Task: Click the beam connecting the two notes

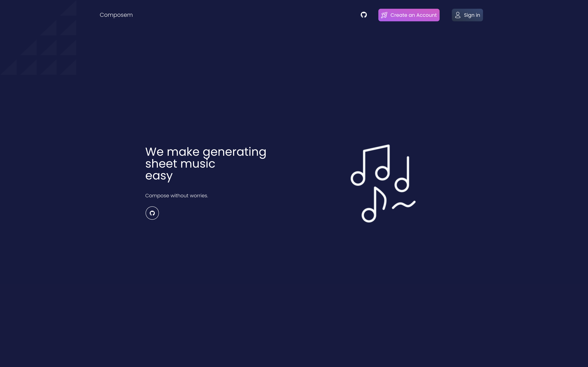Action: (376, 148)
